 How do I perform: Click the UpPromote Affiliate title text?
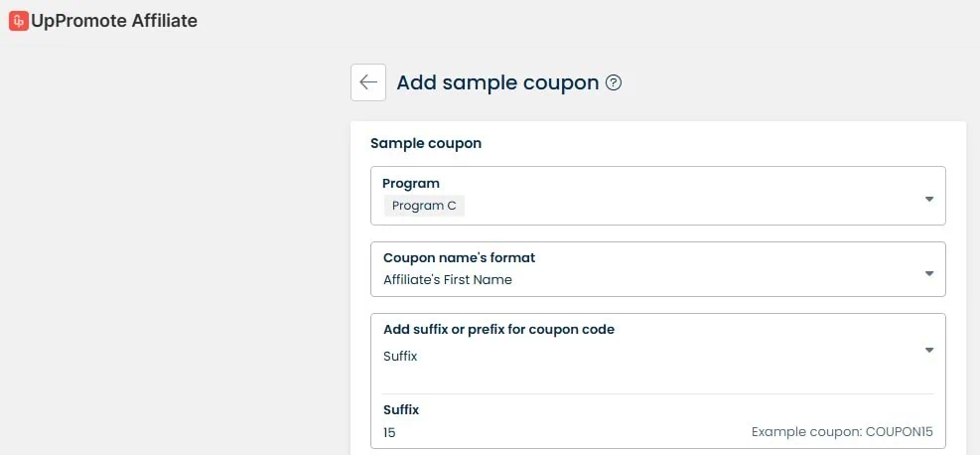click(114, 21)
